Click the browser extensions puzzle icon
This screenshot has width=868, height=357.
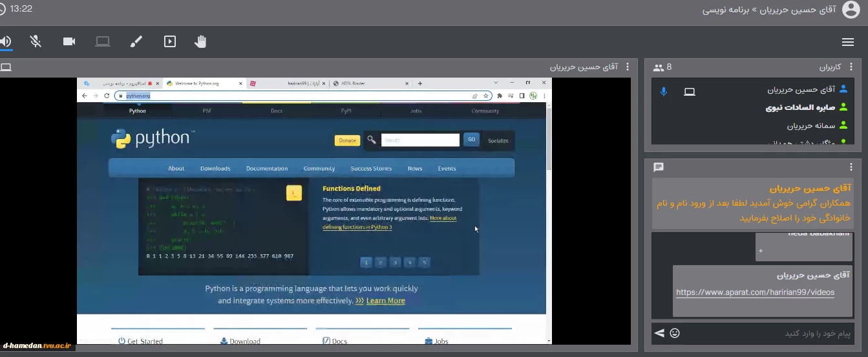(x=500, y=96)
